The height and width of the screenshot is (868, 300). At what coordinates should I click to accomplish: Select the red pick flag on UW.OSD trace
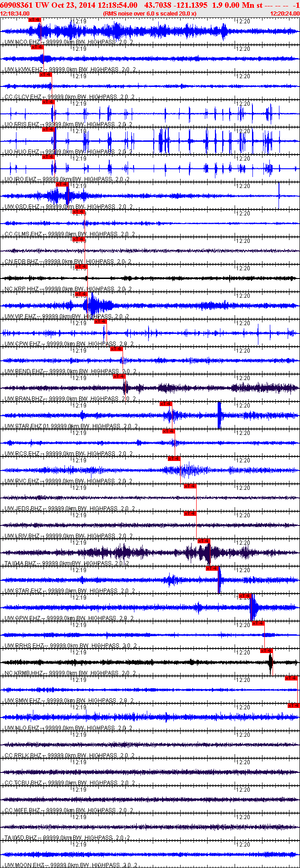click(62, 184)
